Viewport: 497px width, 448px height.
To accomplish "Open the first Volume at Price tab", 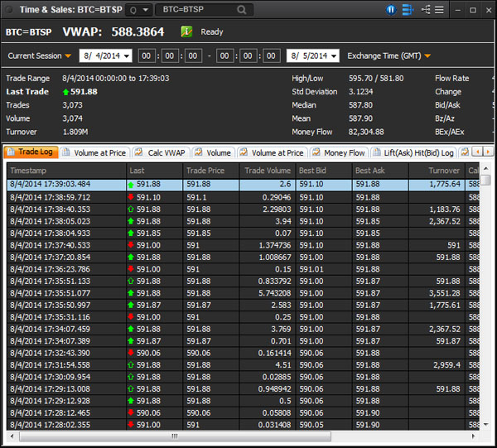I will 95,152.
